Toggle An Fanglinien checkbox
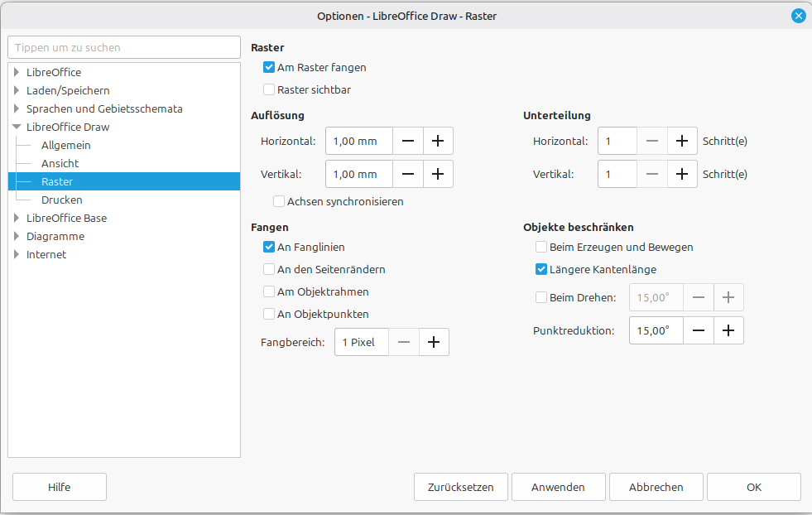This screenshot has height=515, width=812. [x=269, y=247]
